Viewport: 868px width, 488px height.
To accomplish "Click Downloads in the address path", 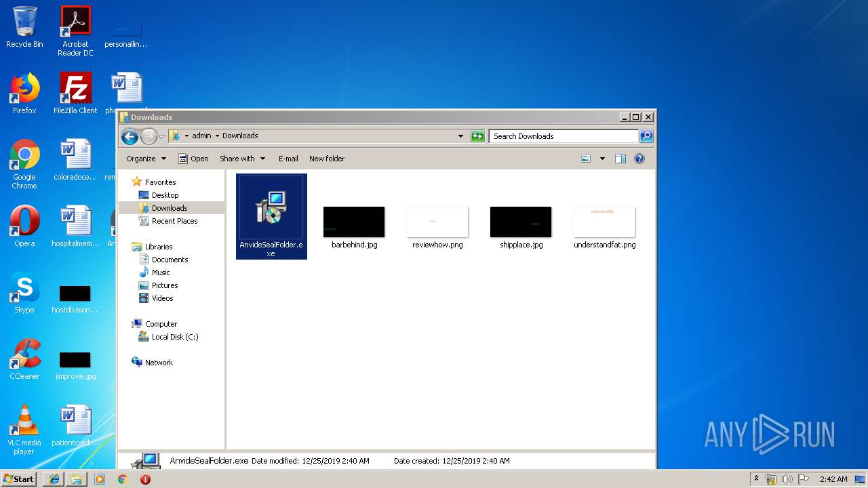I will pyautogui.click(x=240, y=136).
